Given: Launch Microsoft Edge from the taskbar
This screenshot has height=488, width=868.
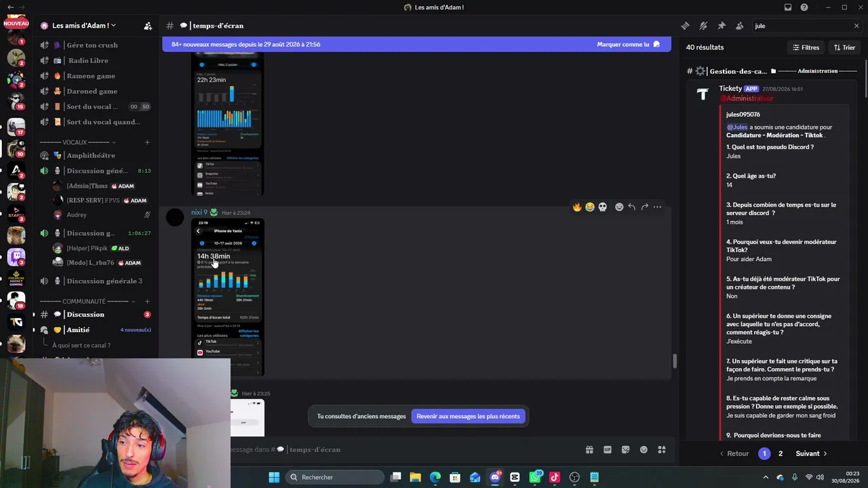Looking at the screenshot, I should tap(435, 477).
